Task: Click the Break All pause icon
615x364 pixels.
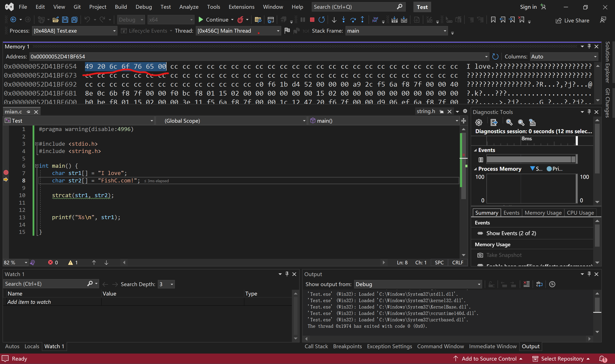Action: pos(303,20)
